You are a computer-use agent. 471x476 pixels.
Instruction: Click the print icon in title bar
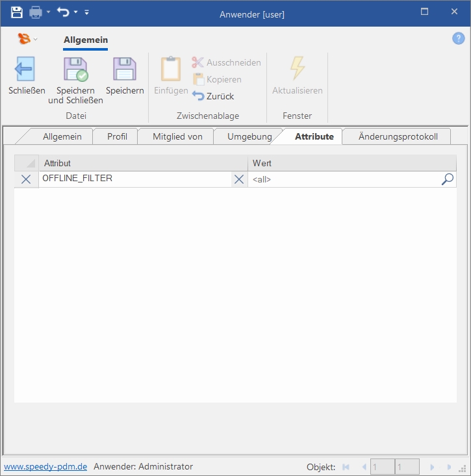click(36, 12)
